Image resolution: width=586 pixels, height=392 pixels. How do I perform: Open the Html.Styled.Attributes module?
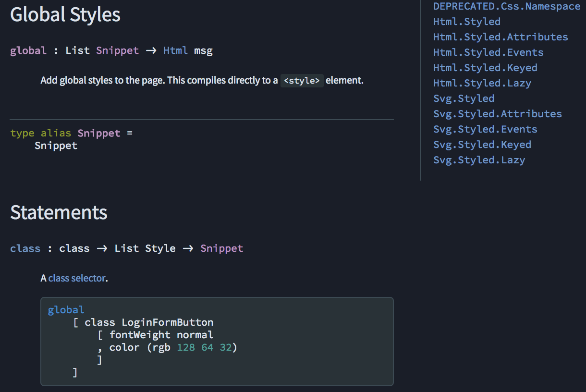click(501, 37)
